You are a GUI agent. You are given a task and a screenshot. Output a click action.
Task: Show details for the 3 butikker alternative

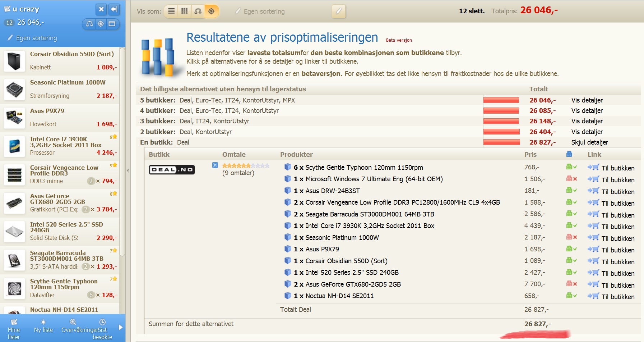[587, 121]
